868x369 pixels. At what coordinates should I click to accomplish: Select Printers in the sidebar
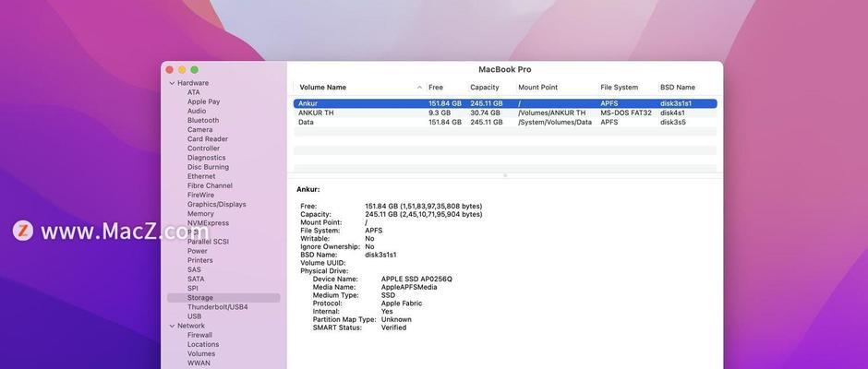point(199,260)
